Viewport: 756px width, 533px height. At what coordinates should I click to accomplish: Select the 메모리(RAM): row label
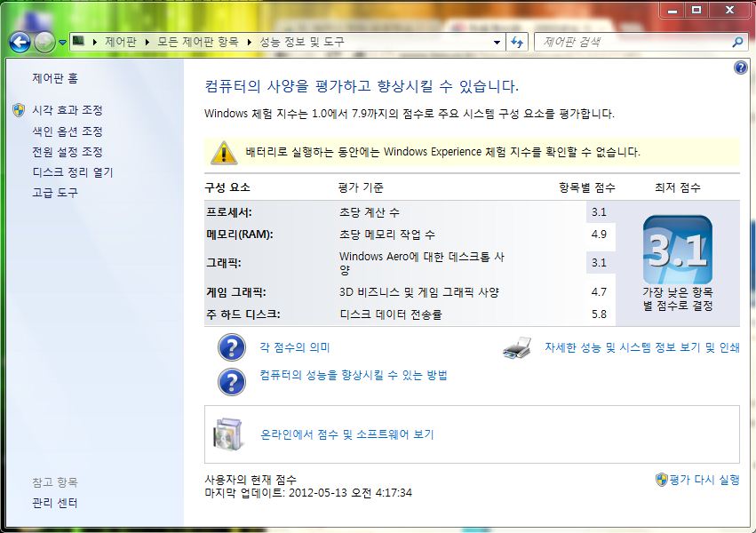(240, 235)
